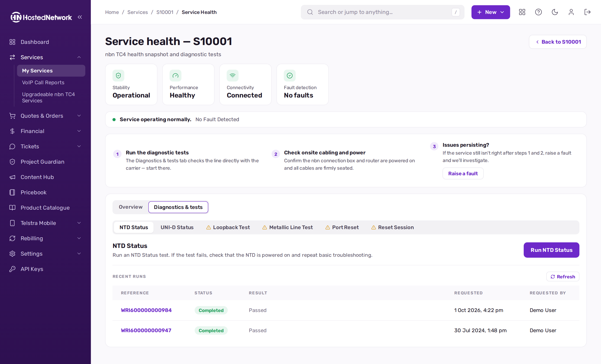Viewport: 601px width, 364px height.
Task: Expand the Tickets menu chevron
Action: 79,146
